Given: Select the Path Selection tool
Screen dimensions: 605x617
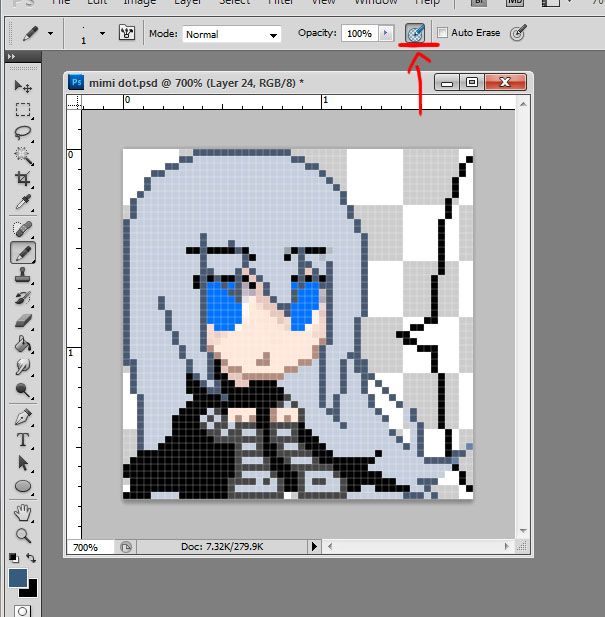Looking at the screenshot, I should tap(22, 463).
